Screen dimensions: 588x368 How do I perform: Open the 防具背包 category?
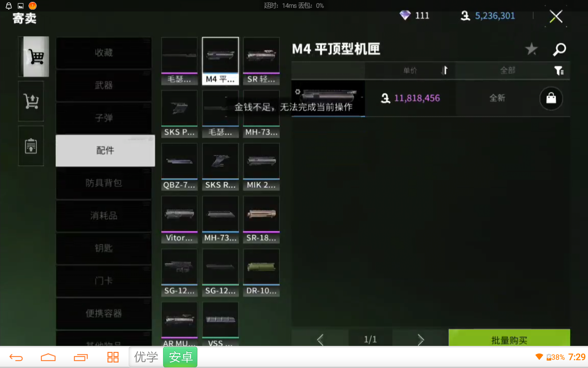click(104, 183)
